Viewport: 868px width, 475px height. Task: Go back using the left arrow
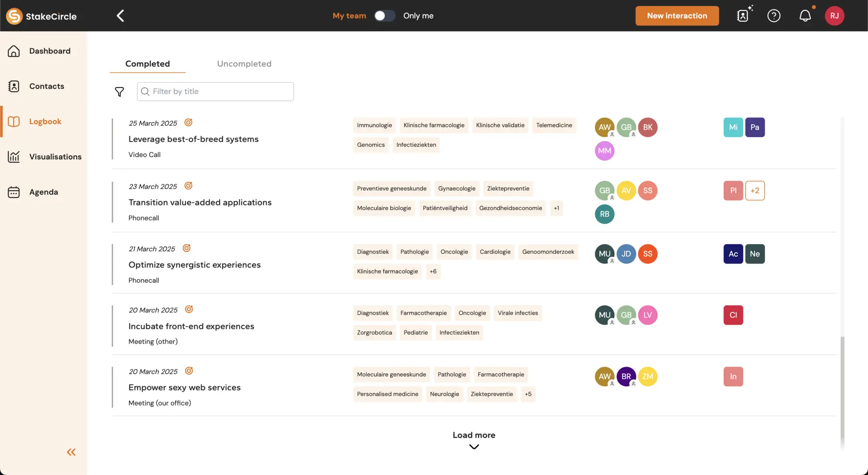[120, 16]
